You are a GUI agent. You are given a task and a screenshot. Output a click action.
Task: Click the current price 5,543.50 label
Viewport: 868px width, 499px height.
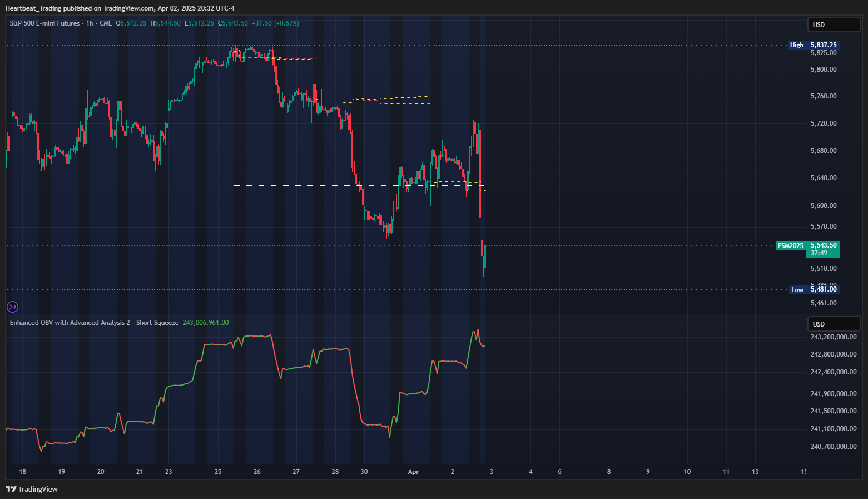(x=824, y=245)
